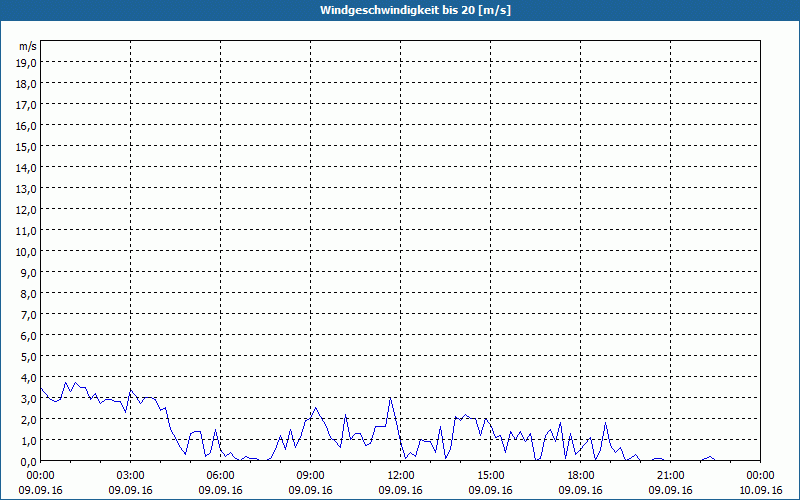Select the y-axis value "11,0"
This screenshot has width=800, height=500.
pos(27,231)
